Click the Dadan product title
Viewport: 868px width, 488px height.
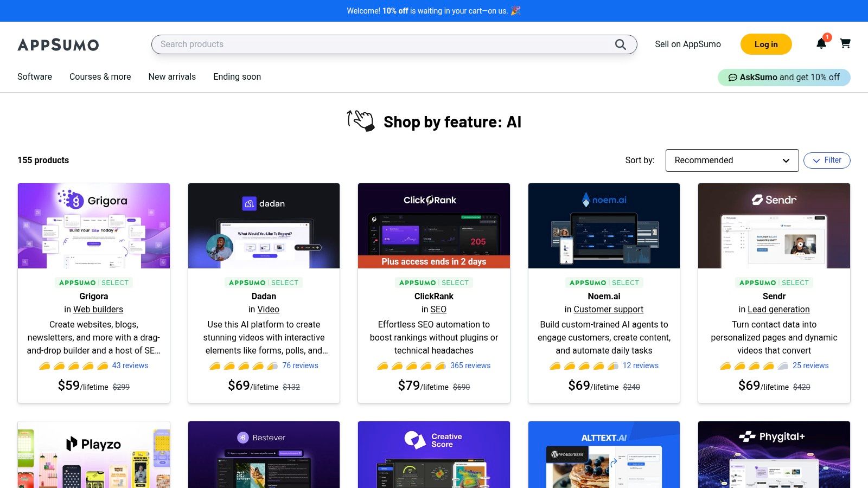pyautogui.click(x=264, y=297)
